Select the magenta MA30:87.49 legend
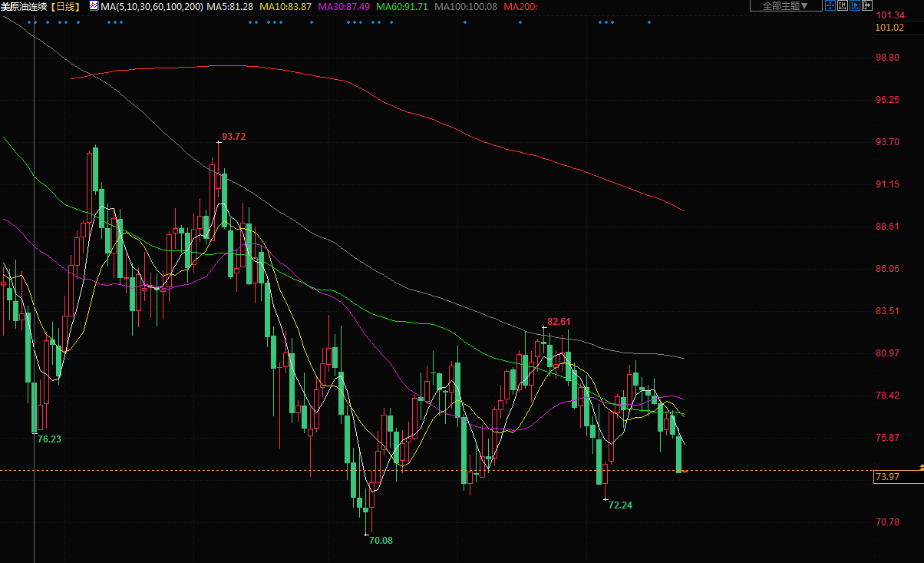This screenshot has height=563, width=924. (343, 6)
